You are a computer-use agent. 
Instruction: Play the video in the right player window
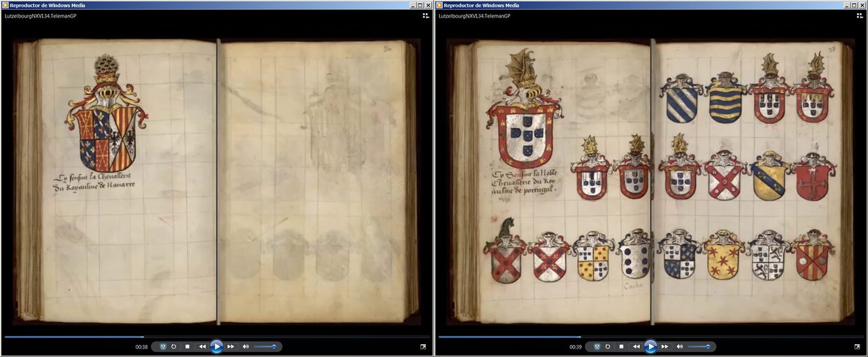coord(650,346)
